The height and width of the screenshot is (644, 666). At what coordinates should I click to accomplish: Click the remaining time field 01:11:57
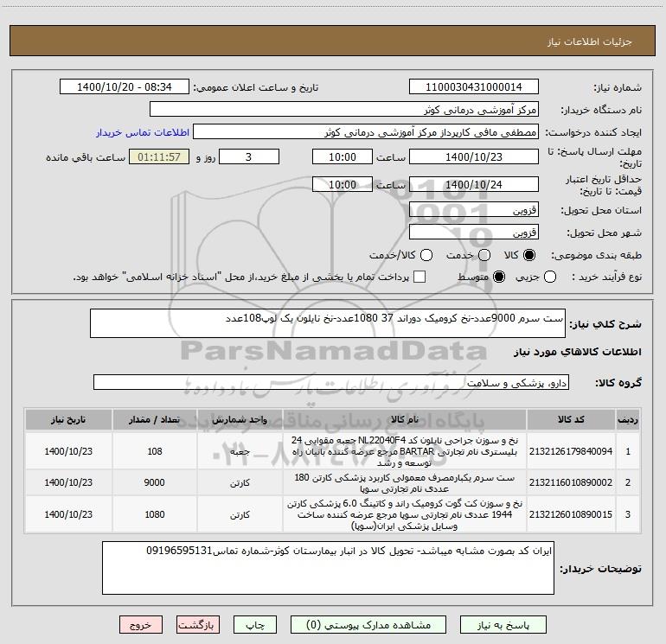[159, 156]
